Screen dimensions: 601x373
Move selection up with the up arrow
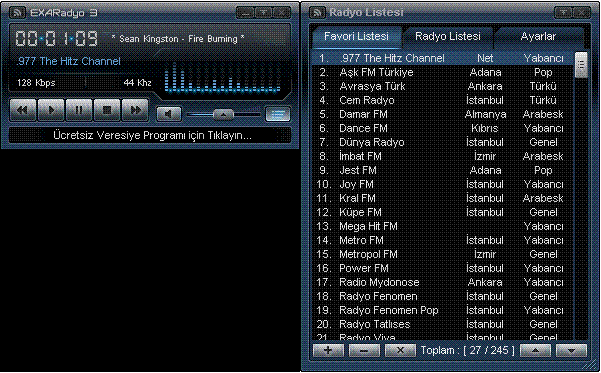tap(535, 350)
